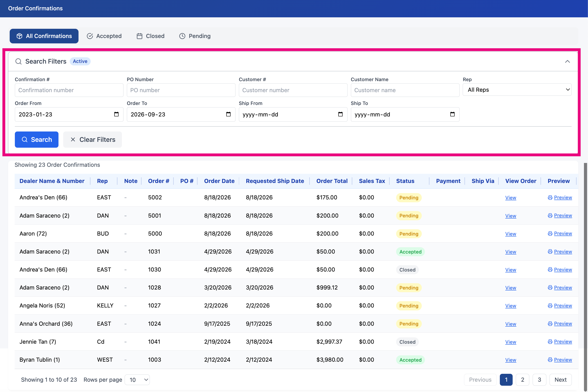Open the Order To calendar picker icon
This screenshot has width=588, height=392.
click(228, 114)
